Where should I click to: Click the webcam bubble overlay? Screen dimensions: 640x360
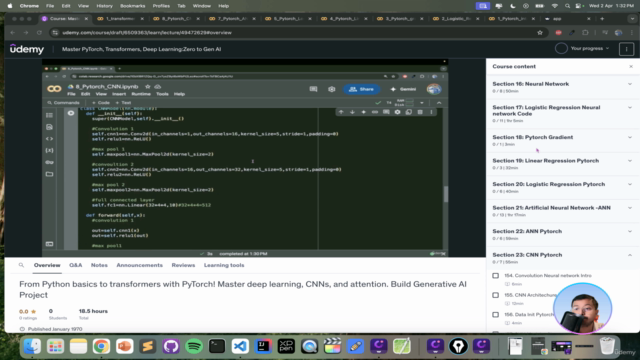[x=582, y=309]
